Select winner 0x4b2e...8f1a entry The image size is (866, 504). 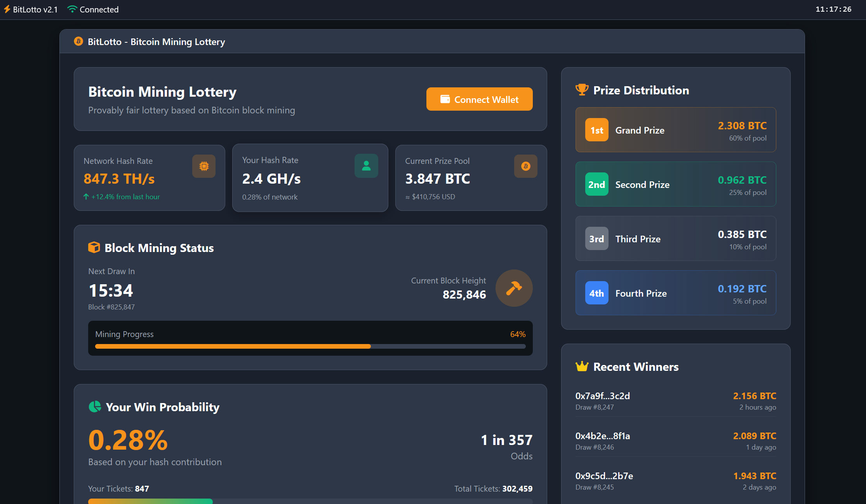tap(675, 440)
